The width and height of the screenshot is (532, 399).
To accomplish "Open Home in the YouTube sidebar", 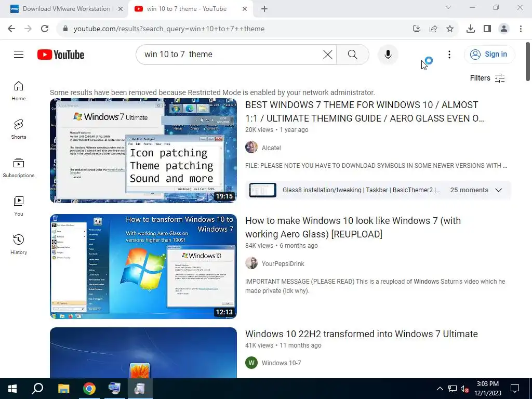I will [19, 90].
